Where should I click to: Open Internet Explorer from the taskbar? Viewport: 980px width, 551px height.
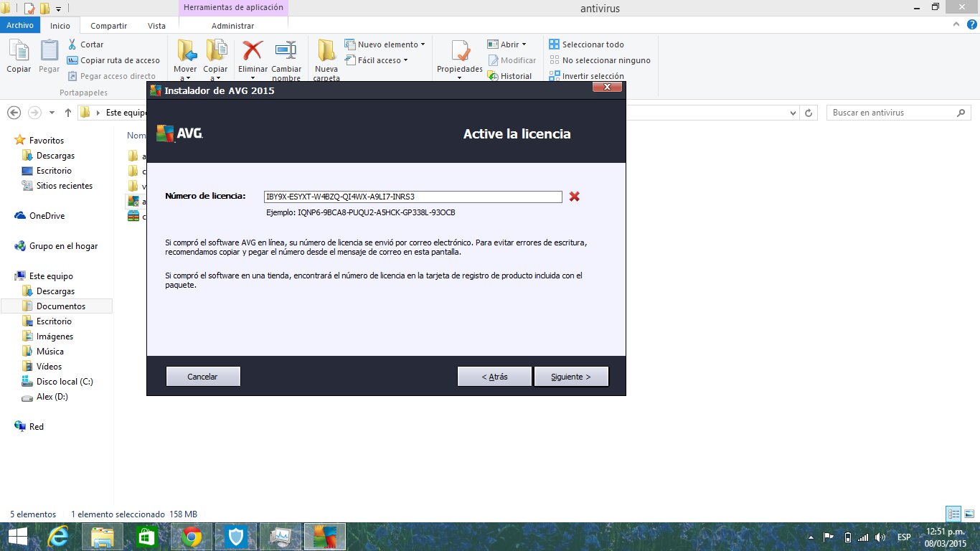[60, 536]
